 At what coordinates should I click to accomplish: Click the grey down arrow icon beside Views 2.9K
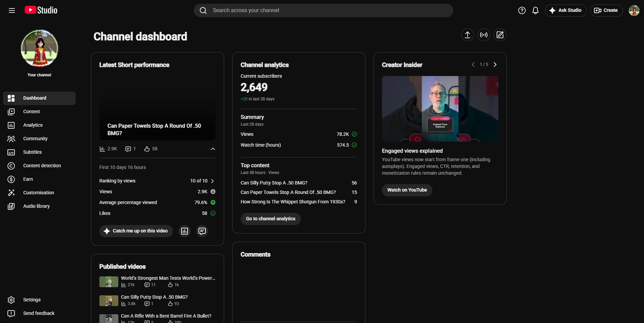pos(213,192)
